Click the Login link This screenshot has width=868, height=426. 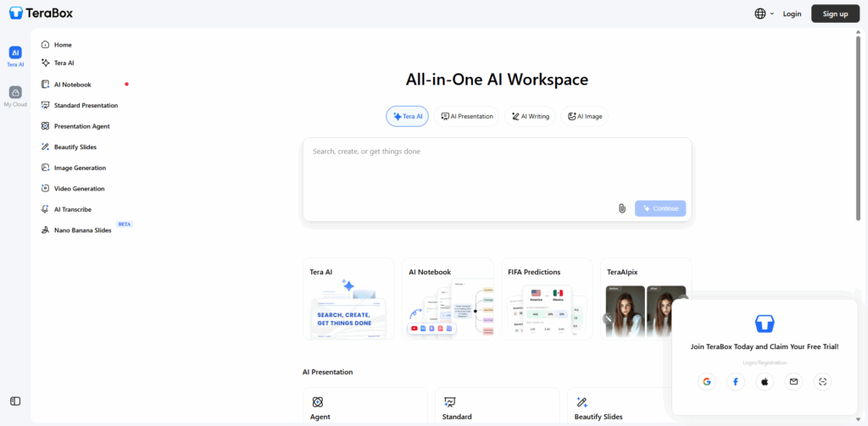click(792, 14)
